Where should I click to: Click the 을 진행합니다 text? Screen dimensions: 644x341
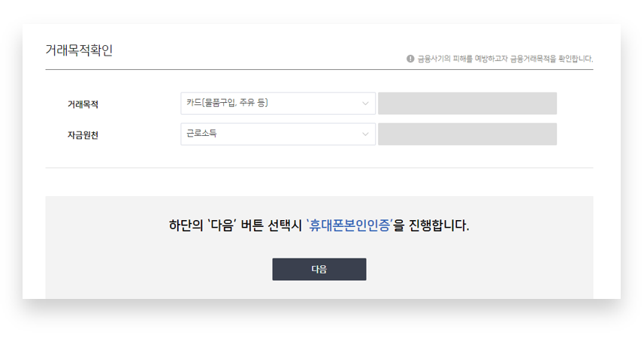tap(433, 225)
